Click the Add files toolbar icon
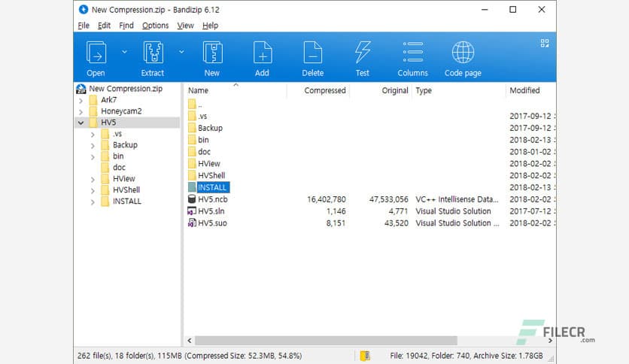The height and width of the screenshot is (364, 629). pyautogui.click(x=263, y=53)
